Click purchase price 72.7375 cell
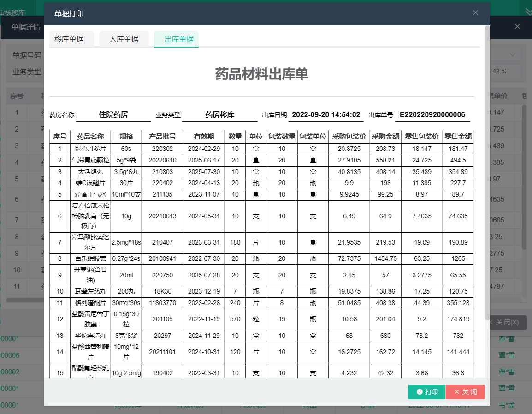The height and width of the screenshot is (414, 532). 349,259
